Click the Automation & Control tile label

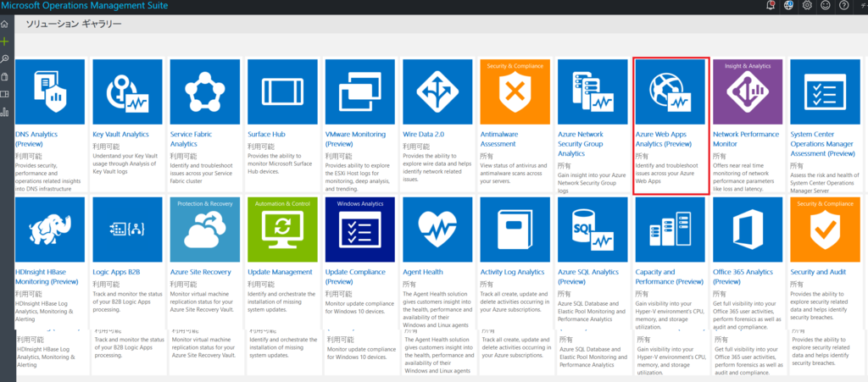[x=282, y=203]
